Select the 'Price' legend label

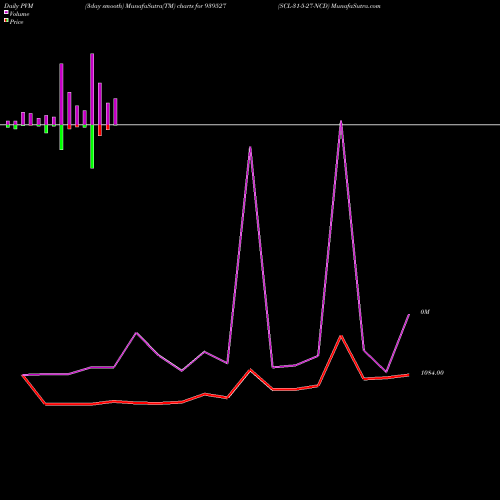click(x=16, y=22)
